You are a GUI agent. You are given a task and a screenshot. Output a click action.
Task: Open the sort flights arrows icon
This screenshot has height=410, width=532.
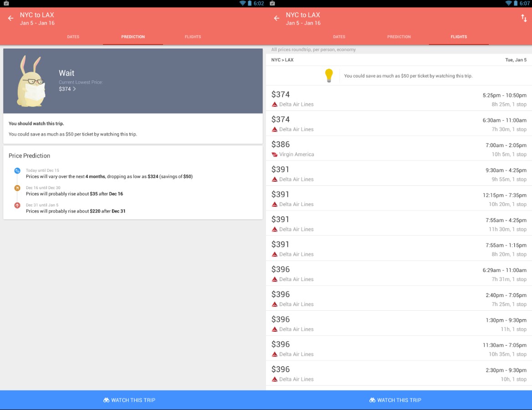pyautogui.click(x=524, y=18)
